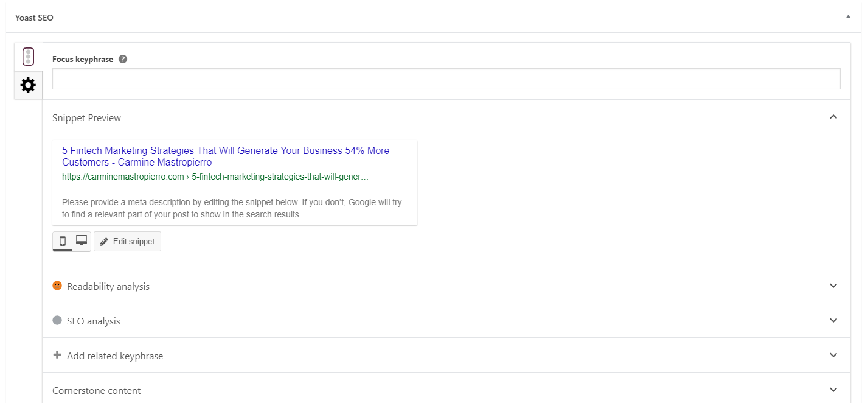Click the orange Readability score face icon
Image resolution: width=868 pixels, height=403 pixels.
point(57,286)
